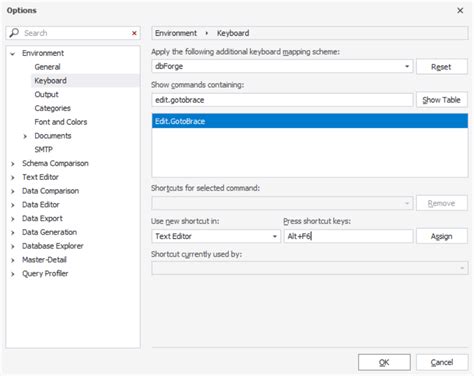
Task: Select General under Environment
Action: pos(47,67)
